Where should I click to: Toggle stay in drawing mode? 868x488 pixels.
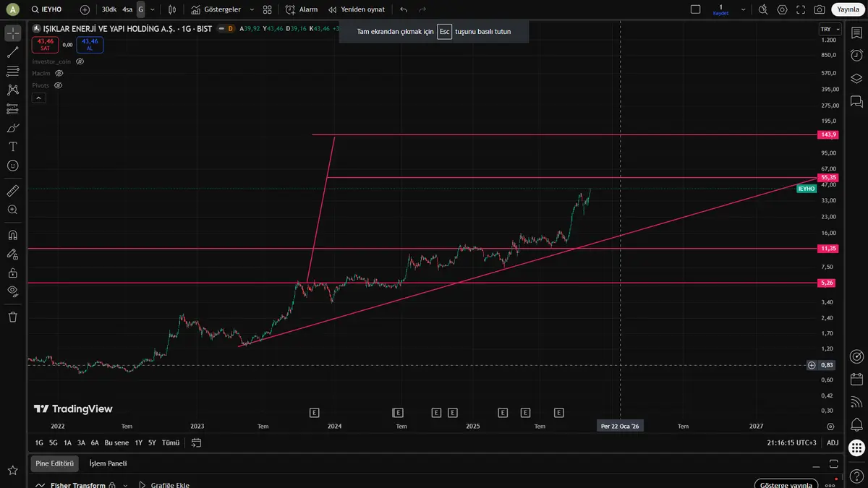pos(12,254)
